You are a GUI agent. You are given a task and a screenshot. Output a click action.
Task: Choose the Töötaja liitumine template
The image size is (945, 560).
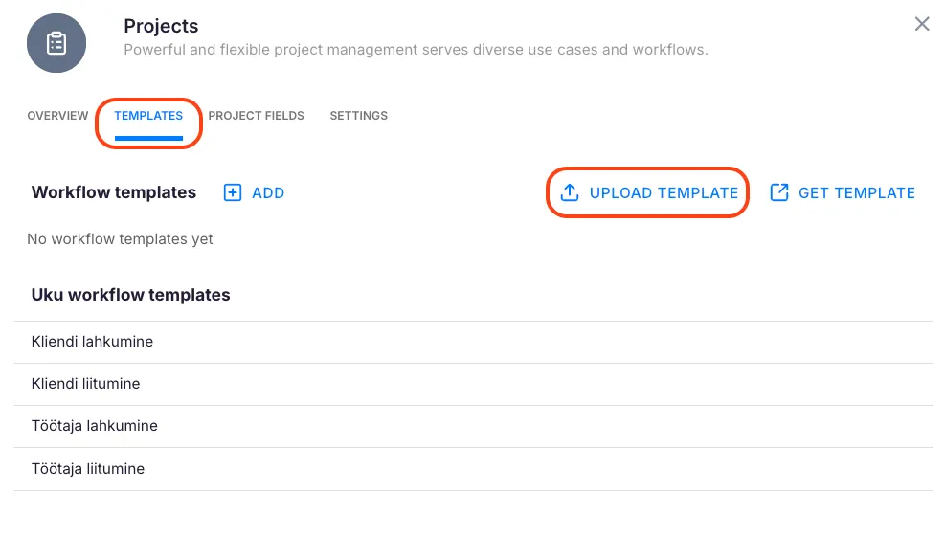point(88,469)
